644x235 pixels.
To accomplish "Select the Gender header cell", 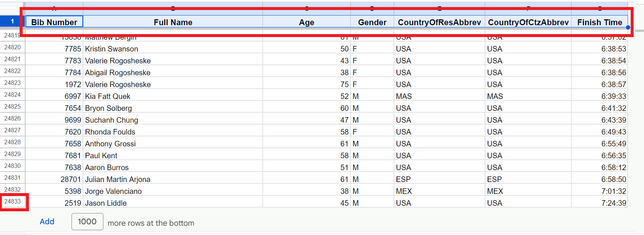I will [372, 22].
